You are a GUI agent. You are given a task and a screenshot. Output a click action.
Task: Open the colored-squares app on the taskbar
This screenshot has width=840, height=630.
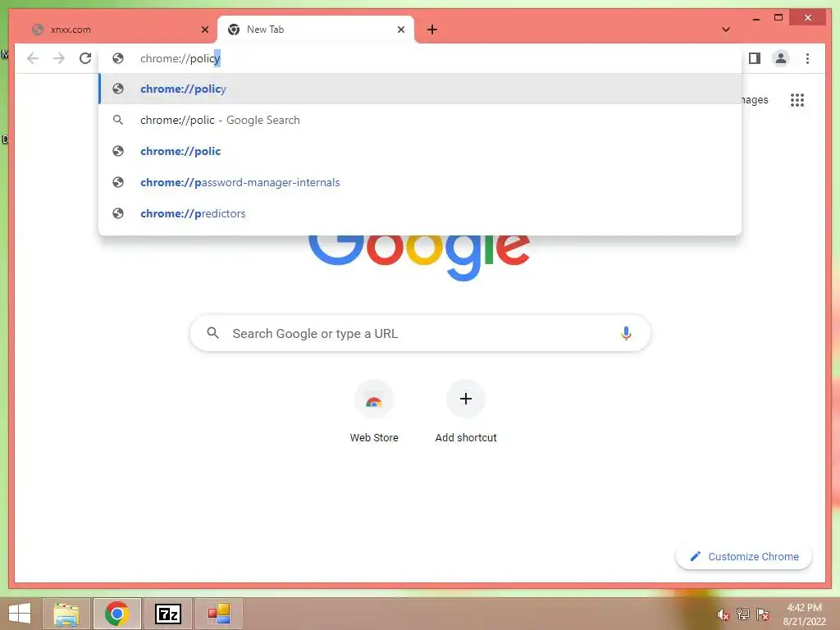pos(219,614)
